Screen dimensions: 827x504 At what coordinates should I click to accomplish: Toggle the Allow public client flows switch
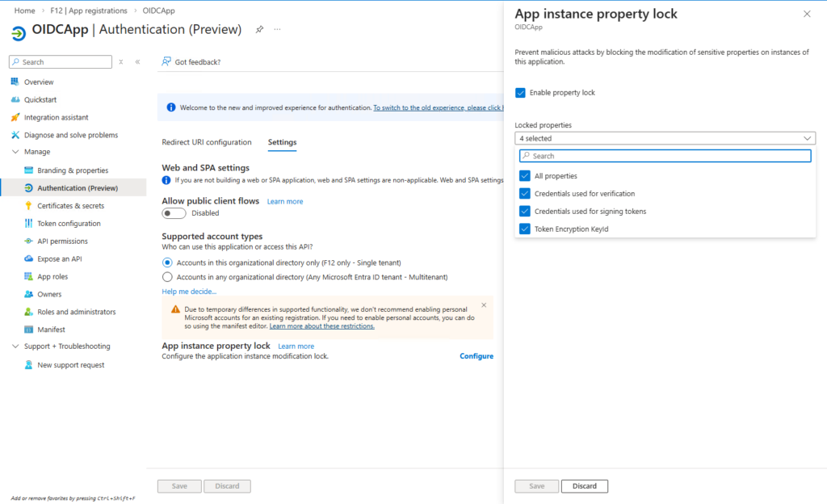[x=174, y=213]
